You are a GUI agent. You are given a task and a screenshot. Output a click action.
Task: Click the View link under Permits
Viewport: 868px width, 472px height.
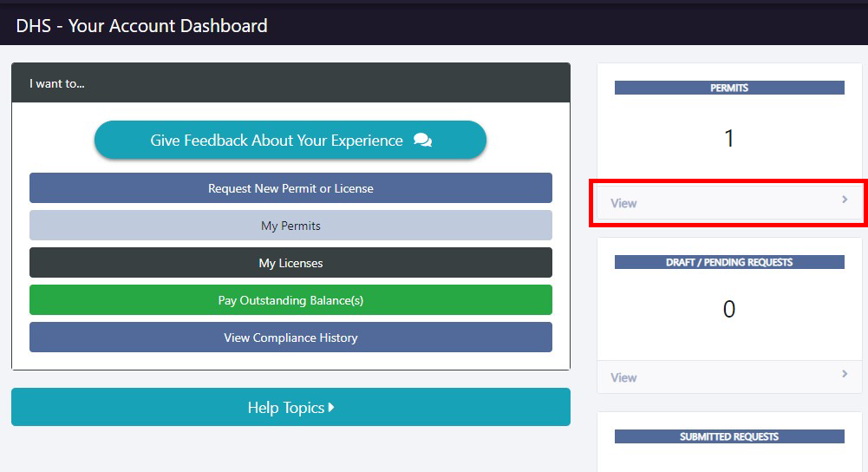click(623, 203)
